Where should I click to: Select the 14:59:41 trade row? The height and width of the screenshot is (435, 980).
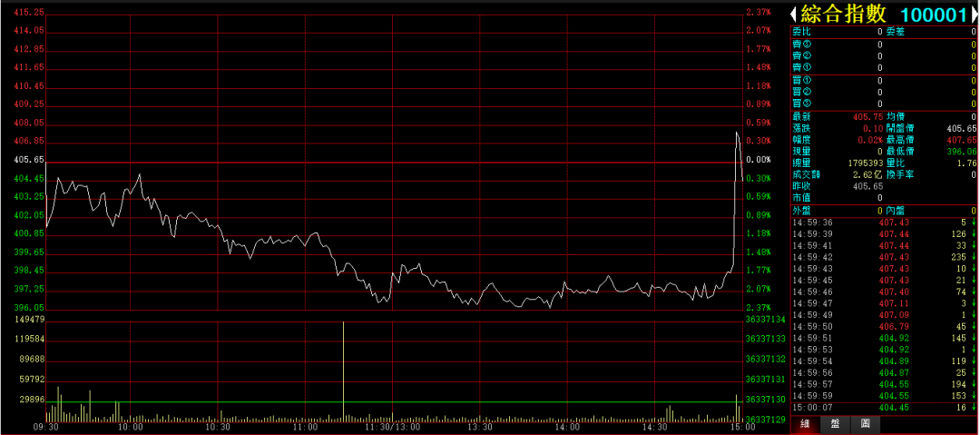(884, 245)
